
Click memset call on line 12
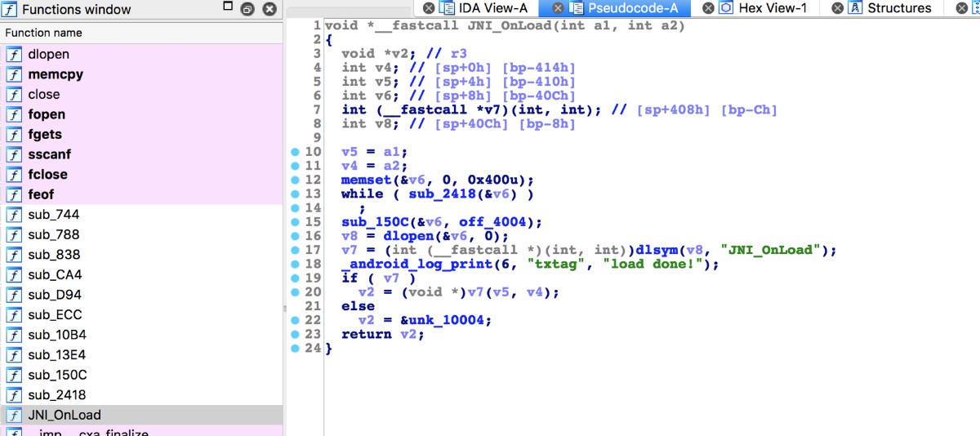tap(367, 180)
